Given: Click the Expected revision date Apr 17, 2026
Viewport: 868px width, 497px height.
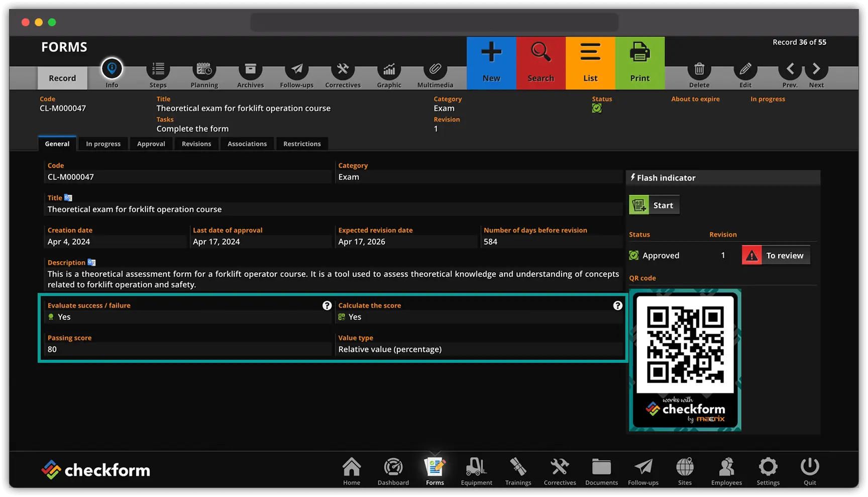Looking at the screenshot, I should 406,242.
